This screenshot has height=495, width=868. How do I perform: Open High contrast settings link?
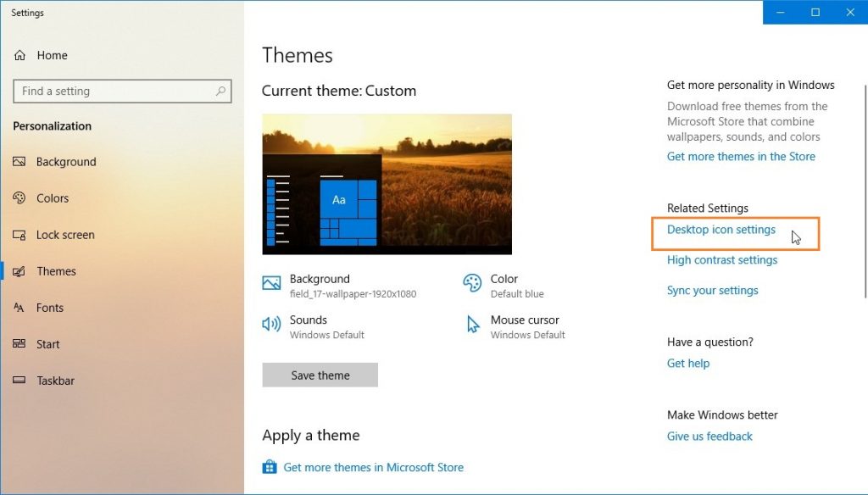point(722,259)
